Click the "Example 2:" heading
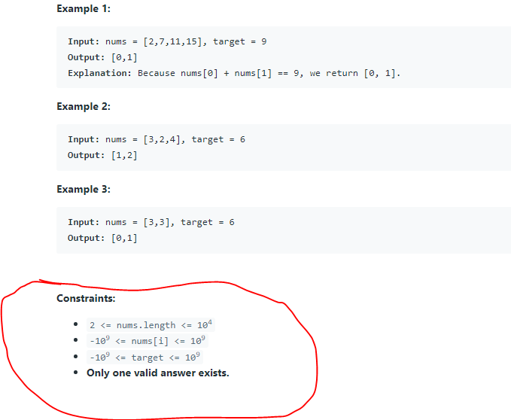The height and width of the screenshot is (420, 511). pos(84,106)
